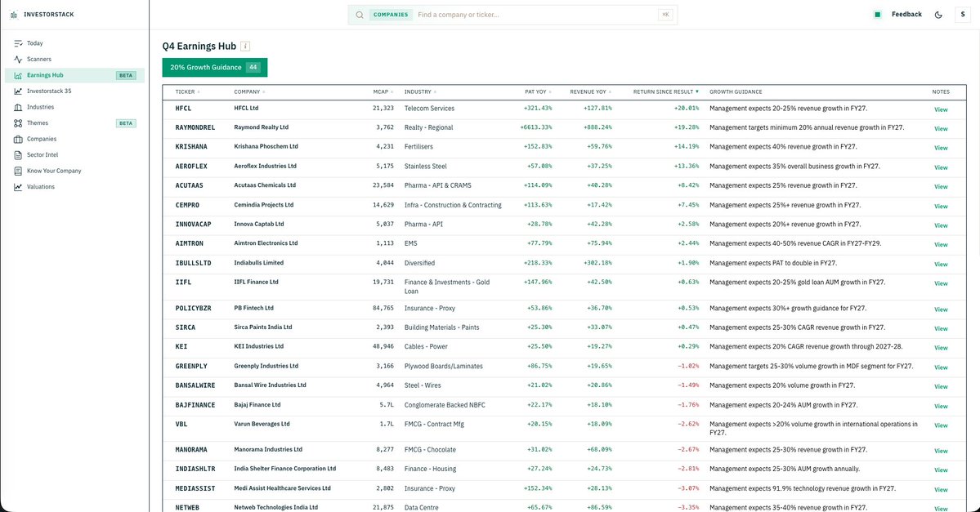View notes for Krishana Phoschem Ltd
Image resolution: width=980 pixels, height=512 pixels.
coord(941,148)
